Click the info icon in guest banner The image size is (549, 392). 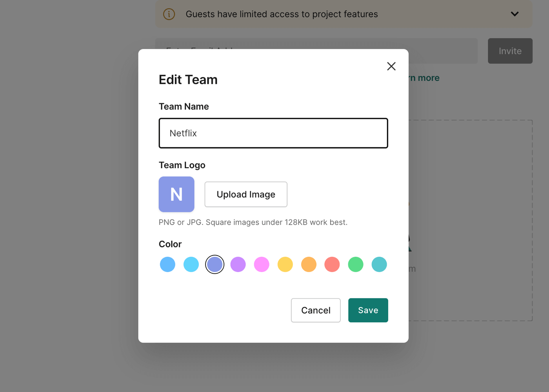pyautogui.click(x=169, y=14)
